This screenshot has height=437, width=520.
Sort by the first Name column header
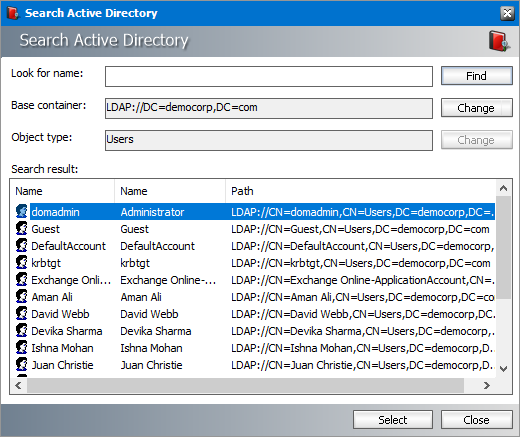tap(62, 191)
